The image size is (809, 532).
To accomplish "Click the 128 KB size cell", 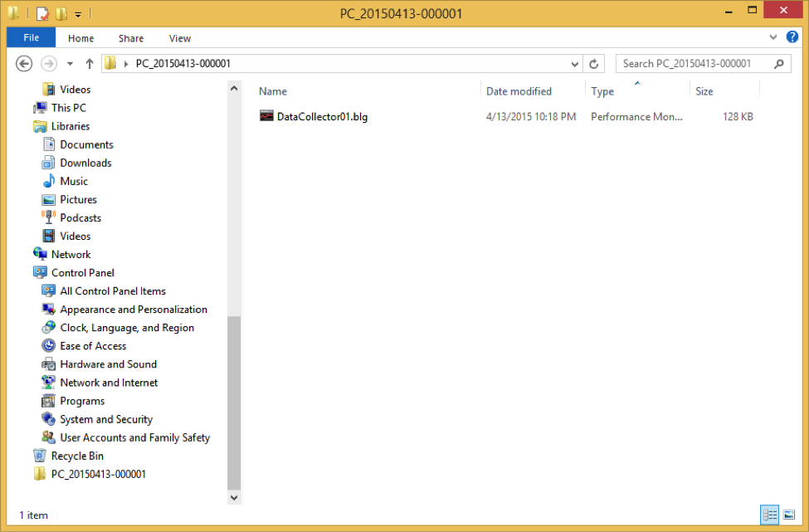I will click(x=738, y=117).
